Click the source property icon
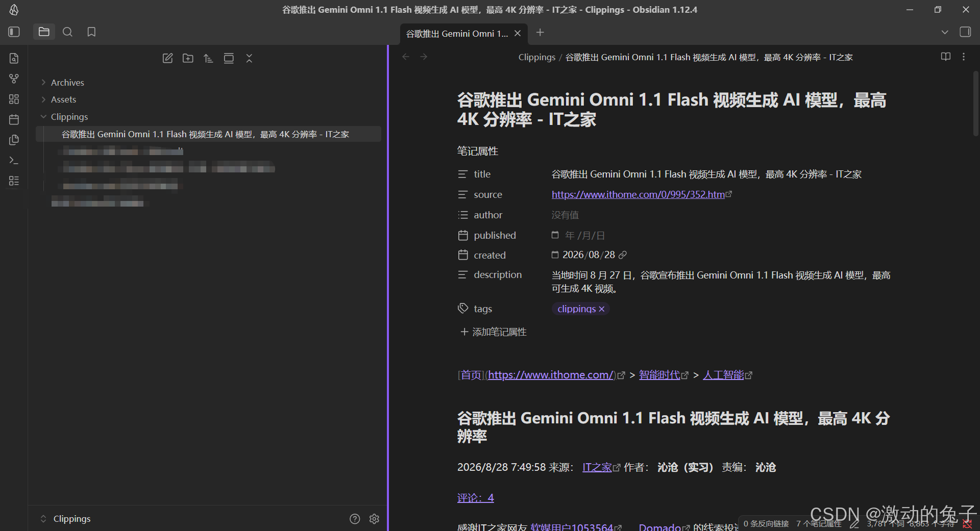Screen dimensions: 980x531 coord(462,194)
